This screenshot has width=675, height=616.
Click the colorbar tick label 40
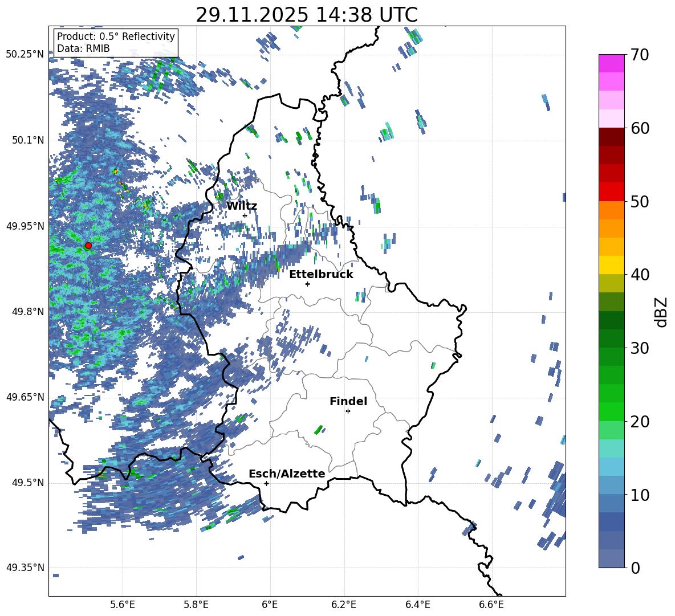(x=640, y=275)
